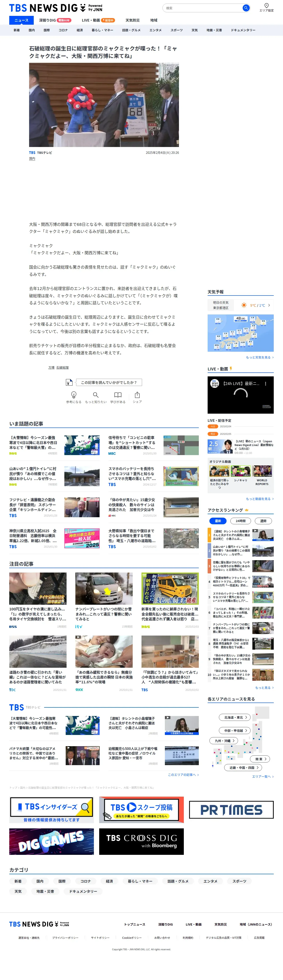283x980 pixels.
Task: Click the TBS NEWS DIG header logo
Action: (x=56, y=8)
